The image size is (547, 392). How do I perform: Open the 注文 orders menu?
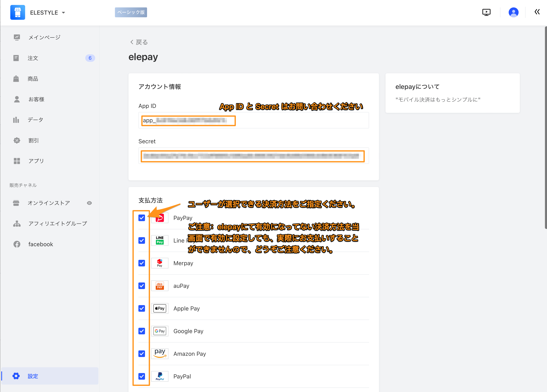point(33,58)
